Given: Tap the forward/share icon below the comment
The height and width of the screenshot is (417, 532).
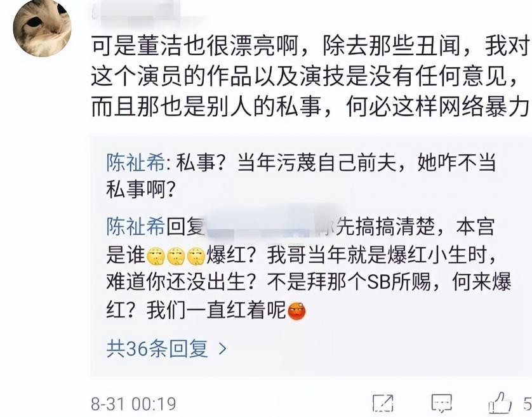Looking at the screenshot, I should tap(383, 403).
